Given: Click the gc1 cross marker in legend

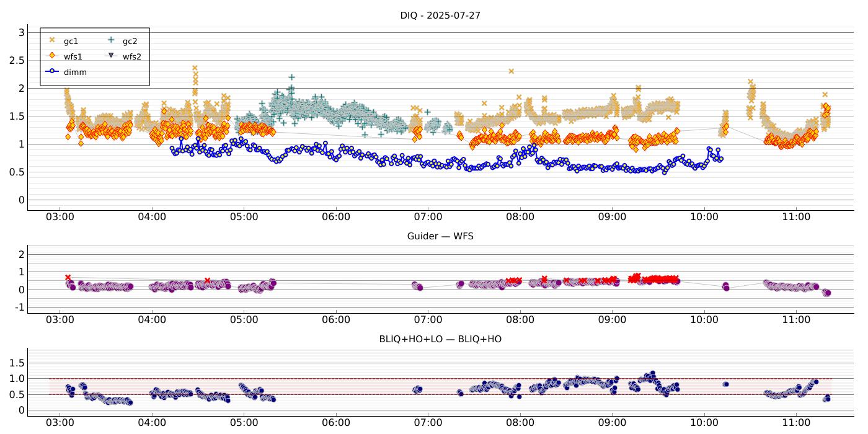Looking at the screenshot, I should pos(52,41).
